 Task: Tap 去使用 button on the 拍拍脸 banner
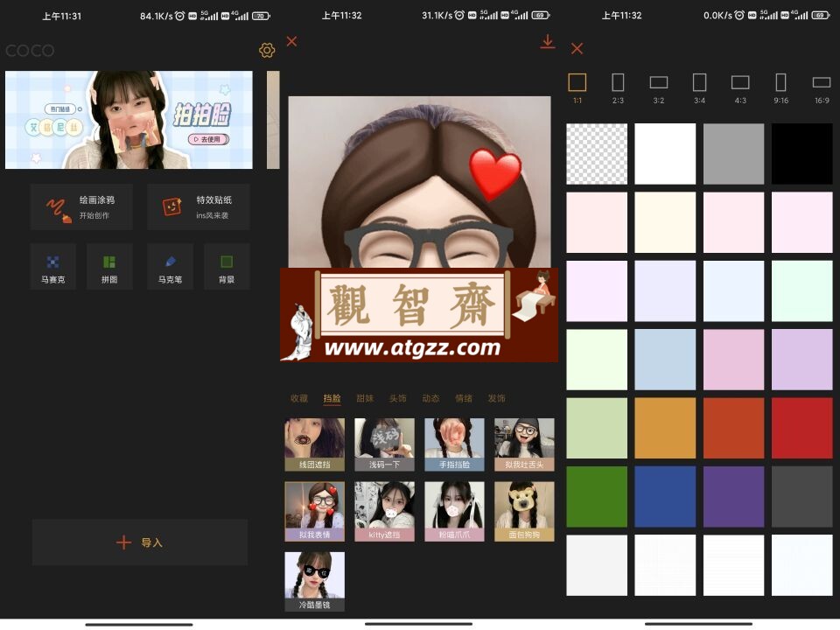pyautogui.click(x=208, y=139)
